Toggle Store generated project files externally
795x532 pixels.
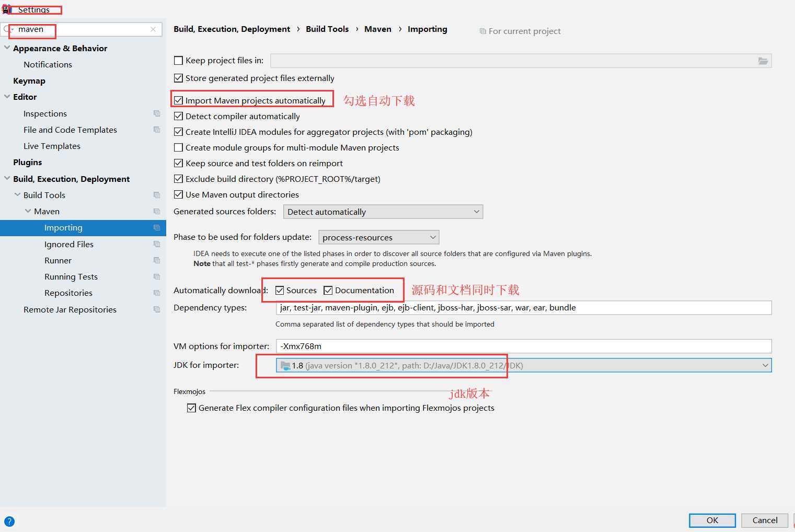click(178, 78)
